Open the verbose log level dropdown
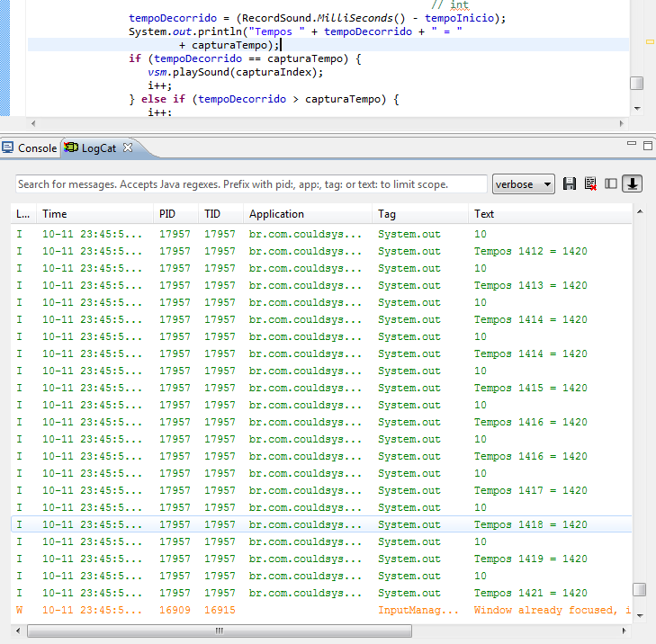 [524, 184]
